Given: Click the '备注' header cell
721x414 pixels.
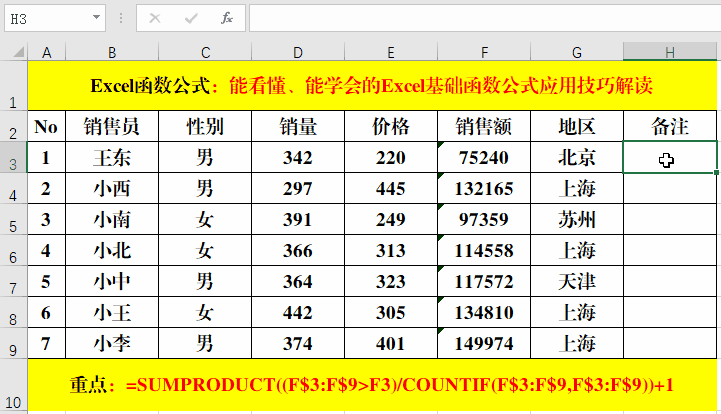Looking at the screenshot, I should click(x=670, y=126).
